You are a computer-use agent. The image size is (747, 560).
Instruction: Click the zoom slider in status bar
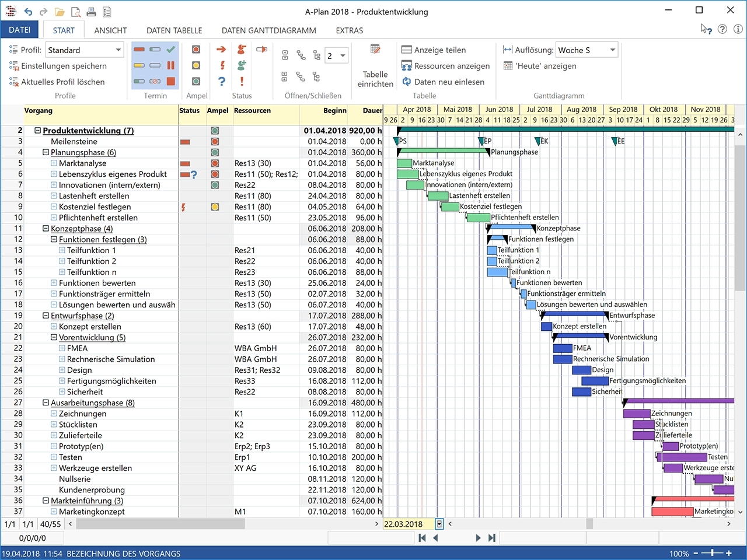(x=712, y=553)
